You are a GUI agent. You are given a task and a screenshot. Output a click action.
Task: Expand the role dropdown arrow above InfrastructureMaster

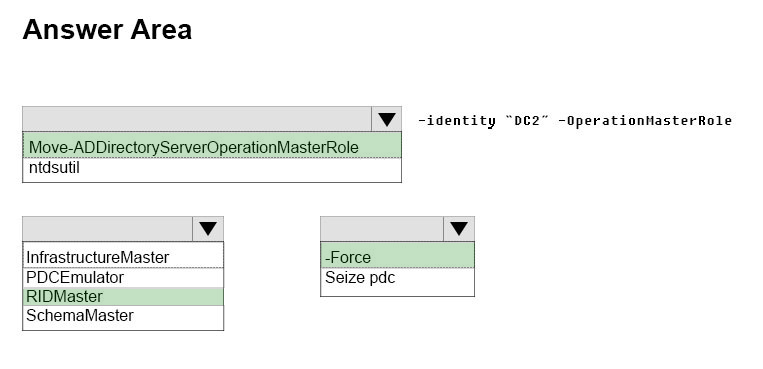tap(208, 229)
